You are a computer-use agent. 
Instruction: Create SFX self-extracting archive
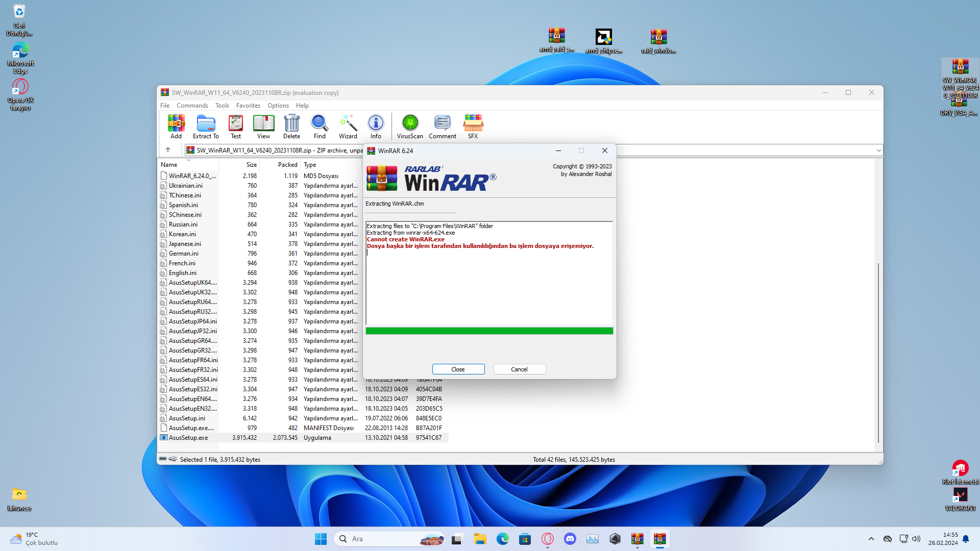point(473,127)
